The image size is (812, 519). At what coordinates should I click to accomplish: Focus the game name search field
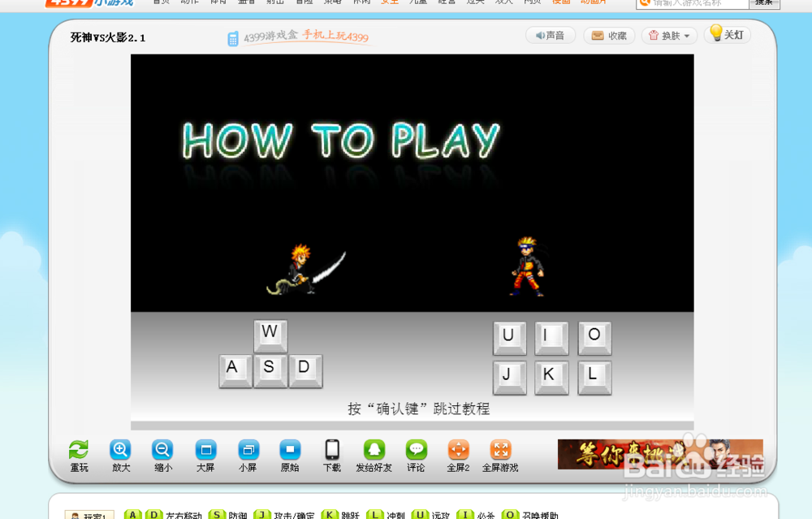click(693, 3)
